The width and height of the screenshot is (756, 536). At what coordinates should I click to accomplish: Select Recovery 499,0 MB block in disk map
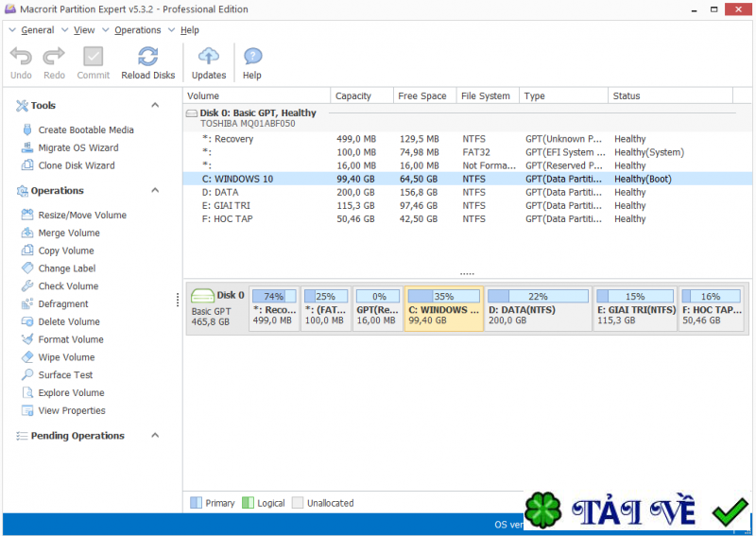(x=274, y=309)
